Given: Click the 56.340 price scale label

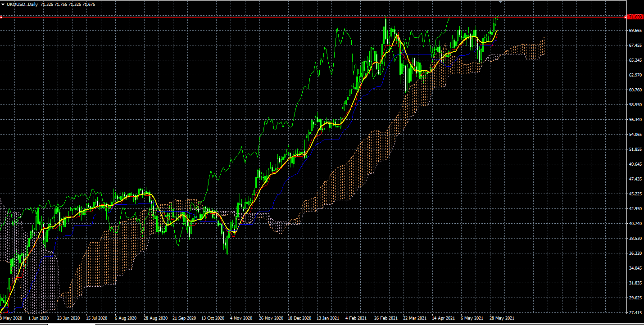Looking at the screenshot, I should pos(635,120).
